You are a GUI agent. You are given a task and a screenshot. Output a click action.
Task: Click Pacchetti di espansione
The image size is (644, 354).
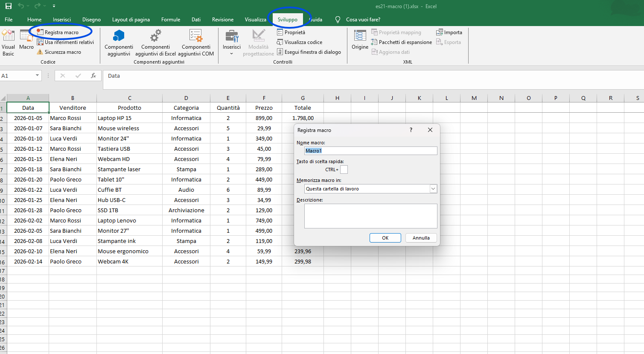[402, 42]
